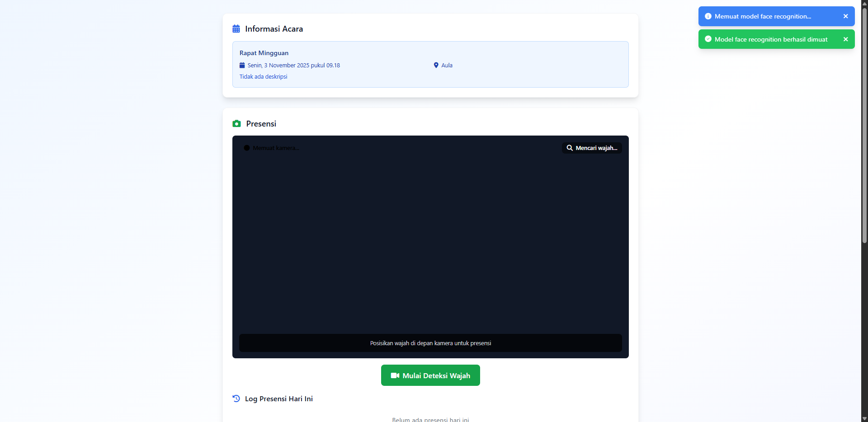Click the small calendar icon before the event date

243,65
